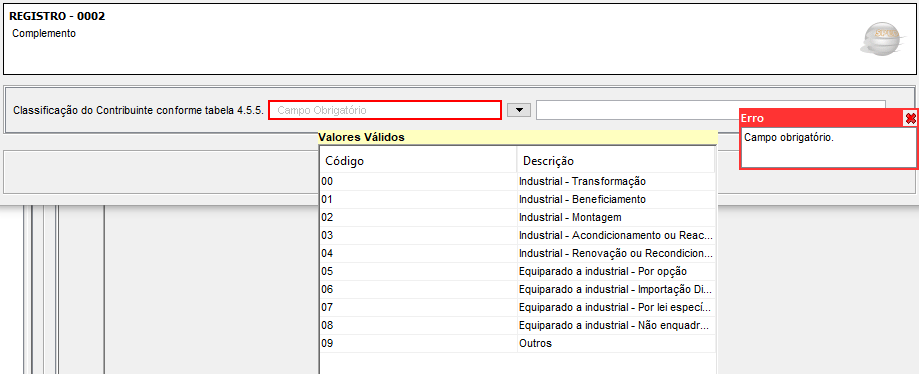The width and height of the screenshot is (919, 374).
Task: Select code 01 in the Código column
Action: point(418,199)
